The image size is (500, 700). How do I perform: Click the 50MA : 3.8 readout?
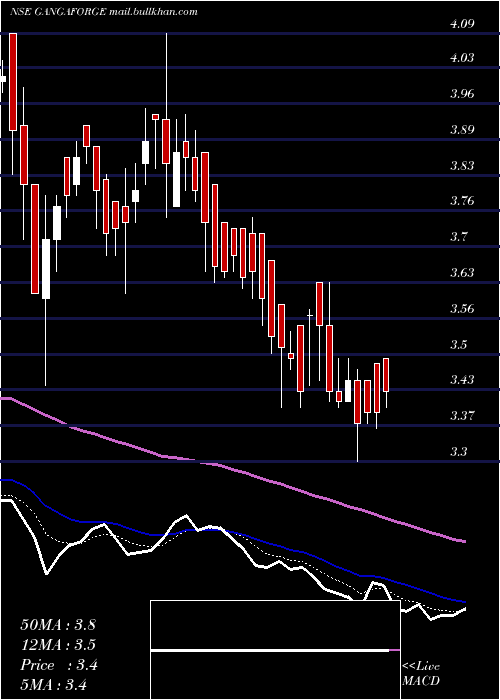(x=58, y=625)
